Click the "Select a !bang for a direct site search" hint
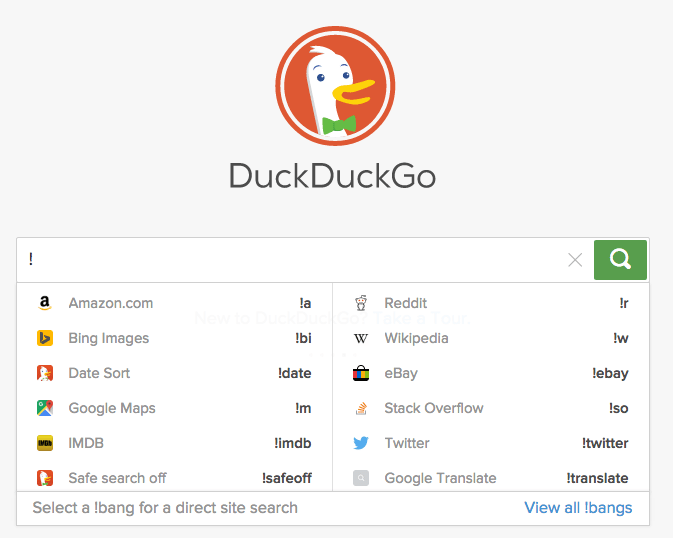Screen dimensions: 673x538 165,508
